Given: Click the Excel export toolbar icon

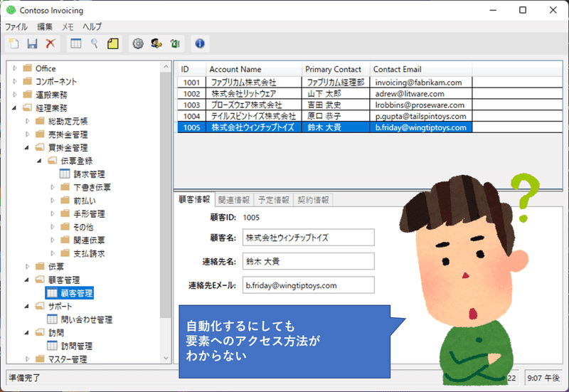Looking at the screenshot, I should [175, 43].
